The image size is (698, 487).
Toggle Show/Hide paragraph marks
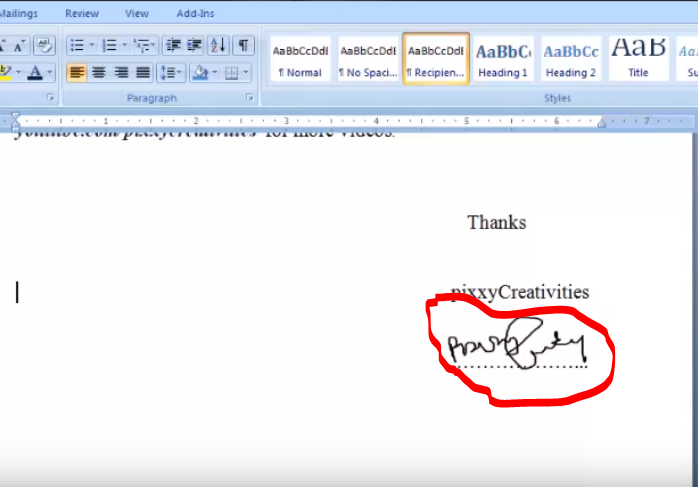[x=243, y=45]
